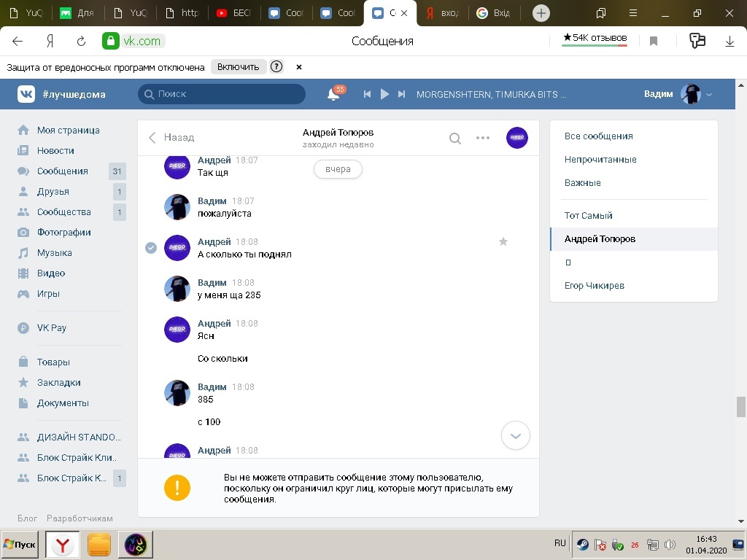Viewport: 747px width, 560px height.
Task: Open new browser tab with plus icon
Action: point(541,13)
